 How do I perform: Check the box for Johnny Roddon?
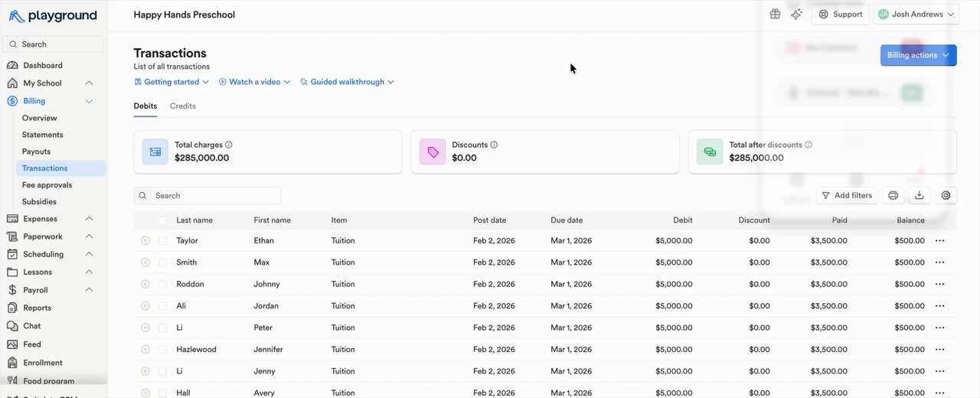click(x=162, y=284)
